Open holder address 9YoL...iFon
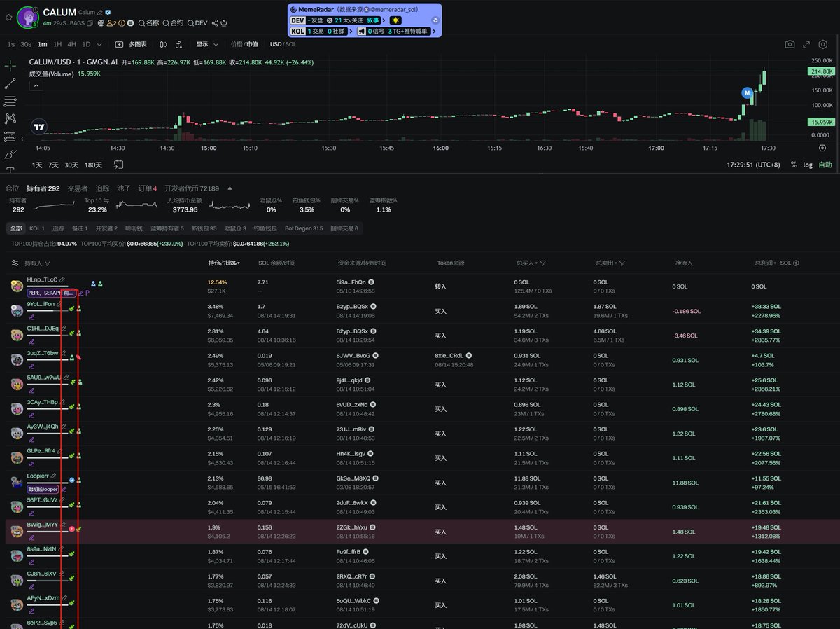 click(41, 304)
